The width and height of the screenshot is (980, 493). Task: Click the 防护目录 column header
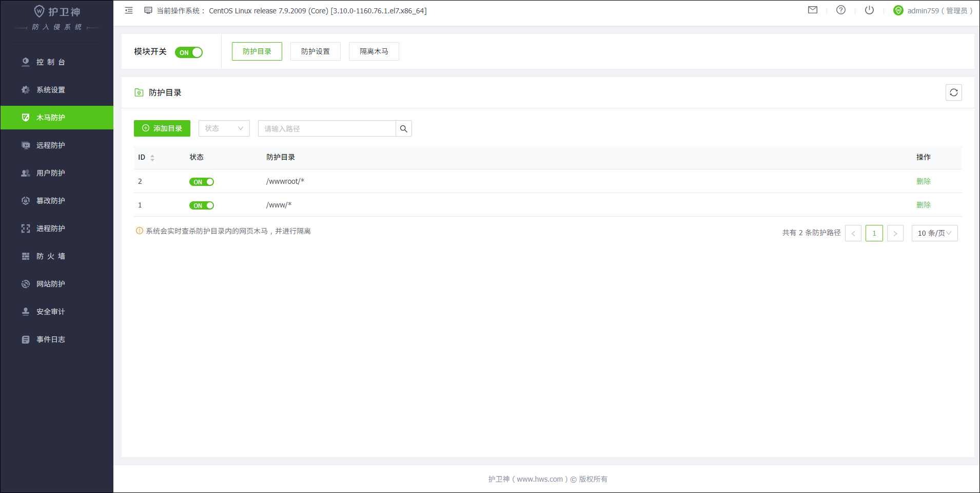point(281,157)
